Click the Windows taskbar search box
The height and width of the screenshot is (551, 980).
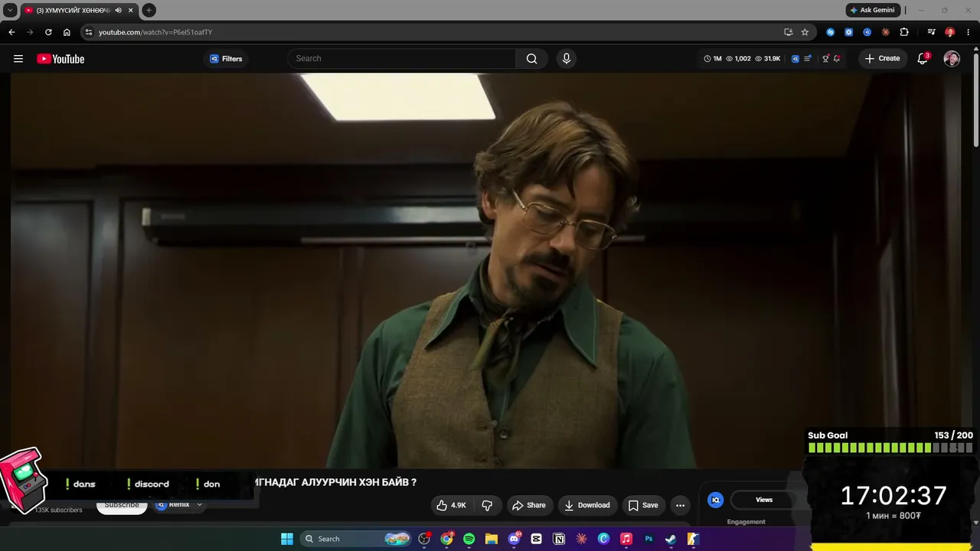coord(356,539)
